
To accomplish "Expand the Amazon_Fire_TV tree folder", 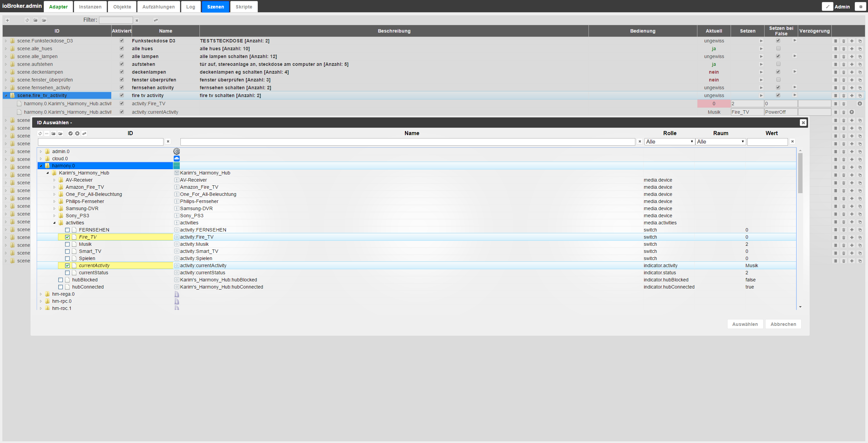I will 54,187.
